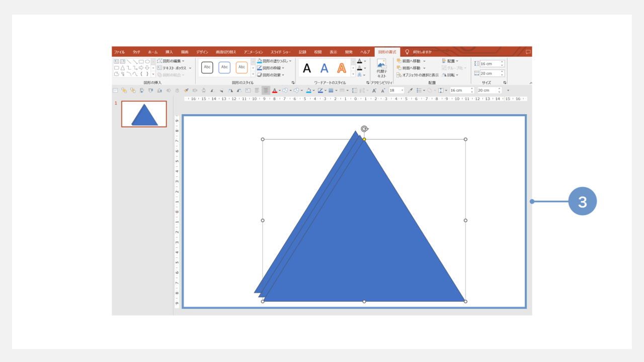
Task: Click the increase font size icon
Action: click(375, 90)
